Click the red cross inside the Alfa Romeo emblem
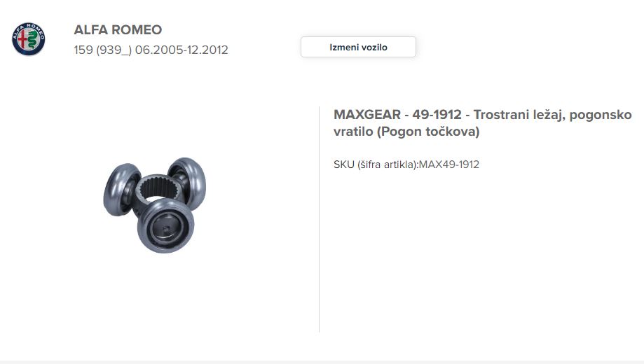 [22, 40]
